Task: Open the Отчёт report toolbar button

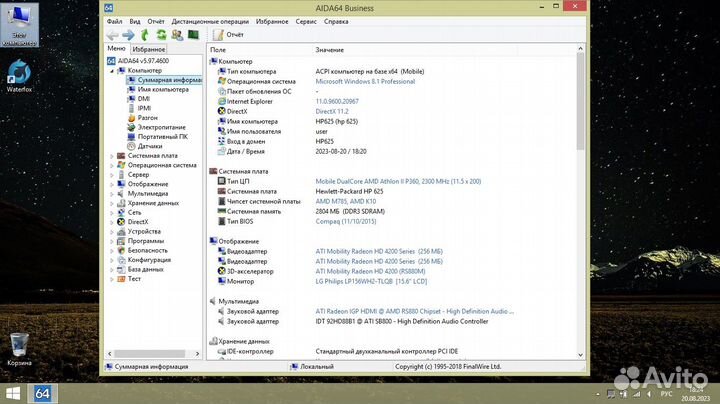Action: [228, 35]
